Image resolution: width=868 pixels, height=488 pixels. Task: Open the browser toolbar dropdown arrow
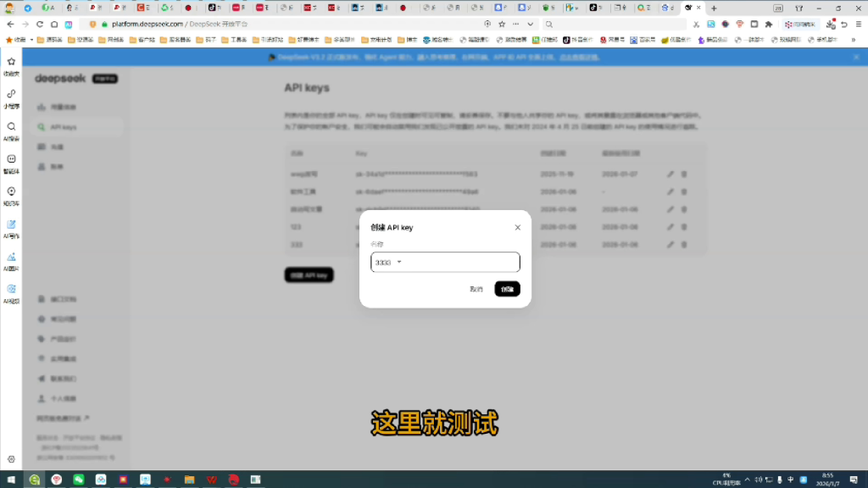531,25
